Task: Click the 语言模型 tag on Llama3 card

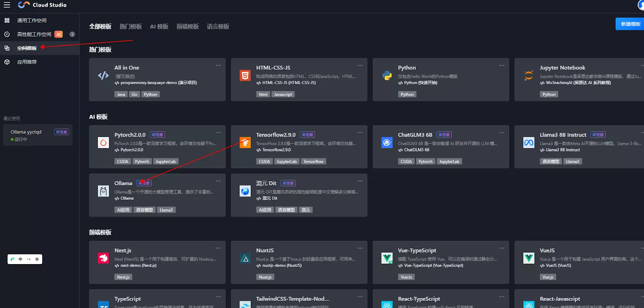Action: (551, 161)
